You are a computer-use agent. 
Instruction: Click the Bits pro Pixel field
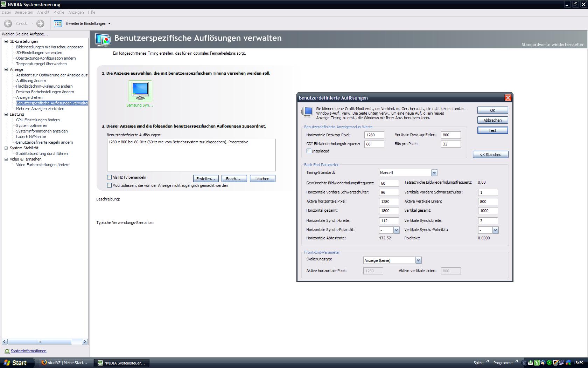pyautogui.click(x=451, y=144)
